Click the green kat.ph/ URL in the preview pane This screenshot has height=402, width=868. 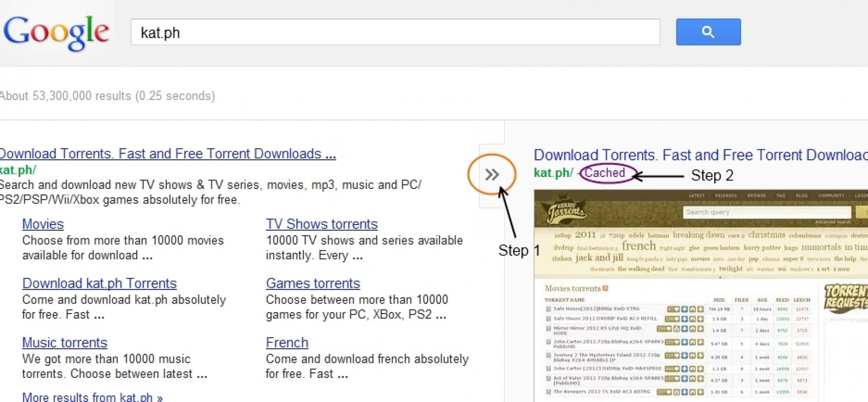coord(553,173)
